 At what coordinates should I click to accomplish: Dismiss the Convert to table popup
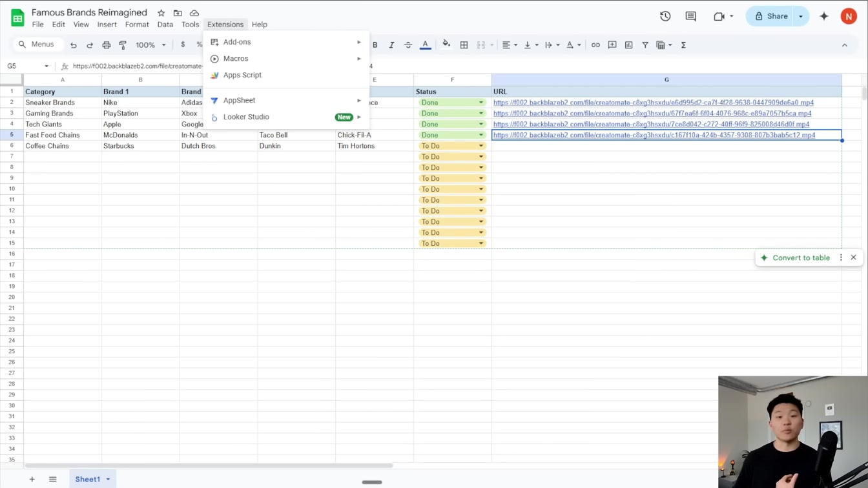[853, 258]
